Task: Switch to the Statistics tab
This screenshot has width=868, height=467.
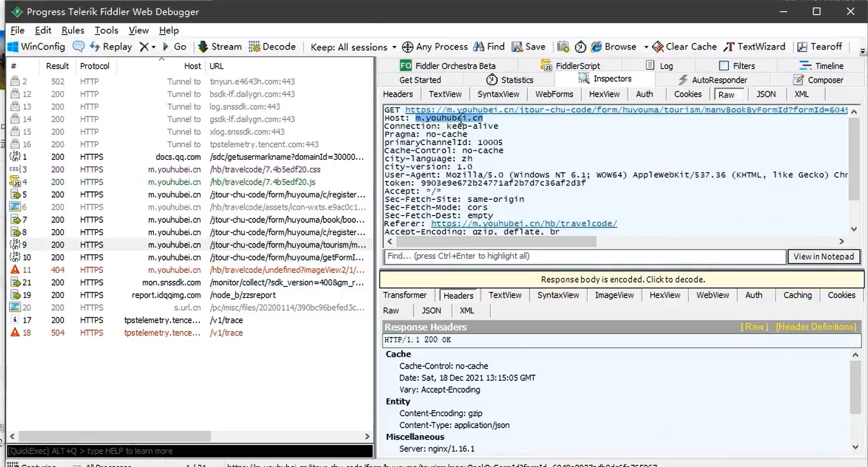Action: 509,80
